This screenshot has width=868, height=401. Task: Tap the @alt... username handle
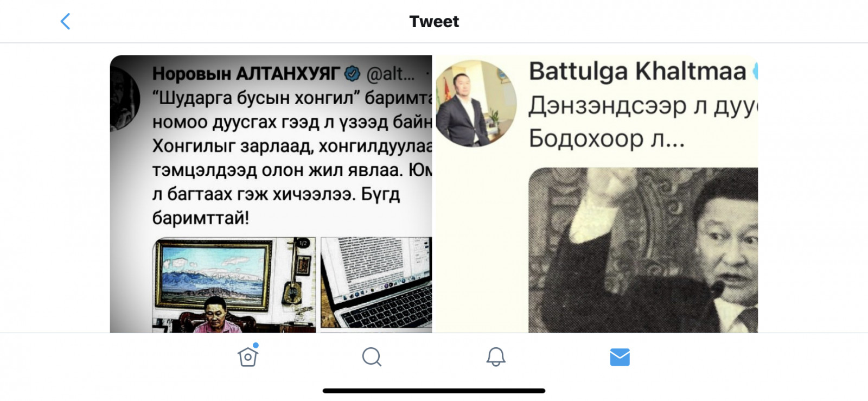pyautogui.click(x=391, y=74)
